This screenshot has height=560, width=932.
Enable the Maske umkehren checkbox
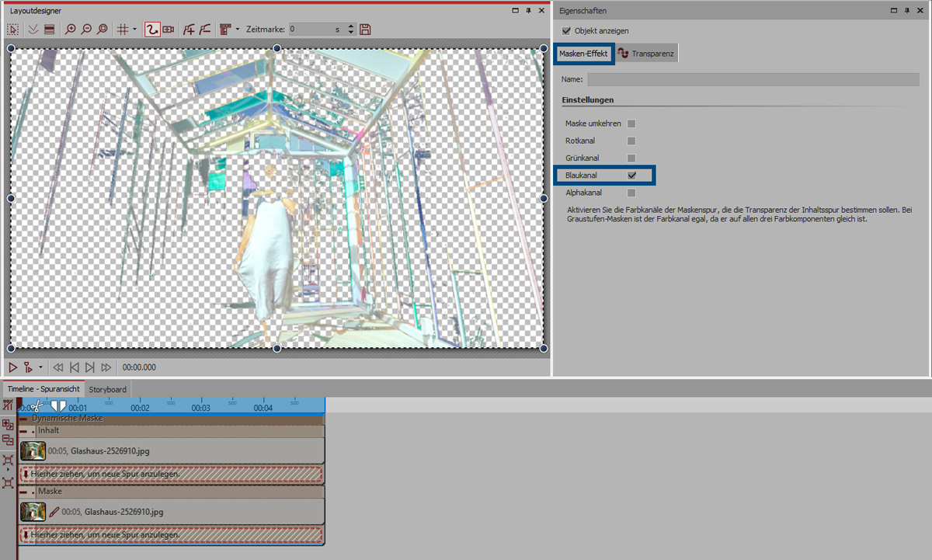[631, 123]
